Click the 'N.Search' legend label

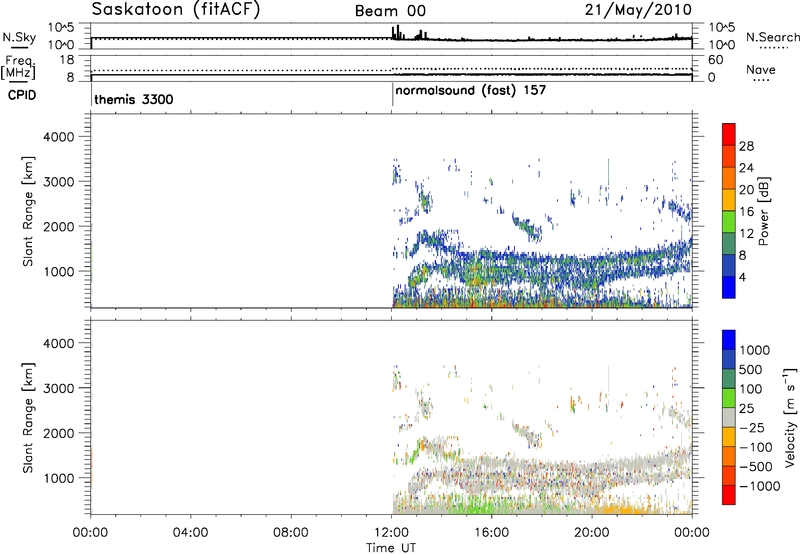click(x=772, y=37)
